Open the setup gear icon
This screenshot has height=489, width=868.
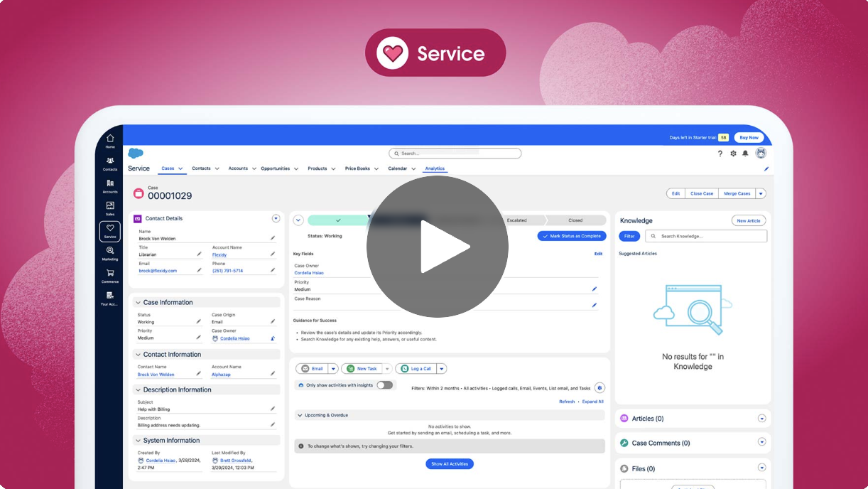pyautogui.click(x=733, y=154)
